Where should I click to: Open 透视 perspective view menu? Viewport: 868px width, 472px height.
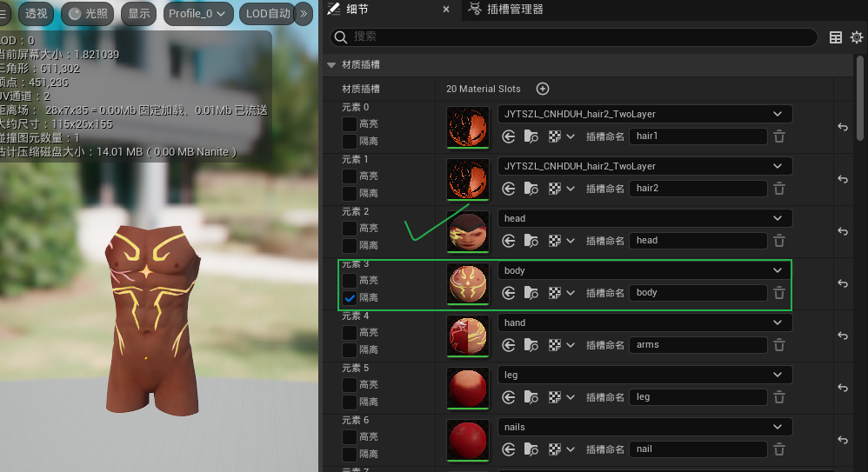36,14
